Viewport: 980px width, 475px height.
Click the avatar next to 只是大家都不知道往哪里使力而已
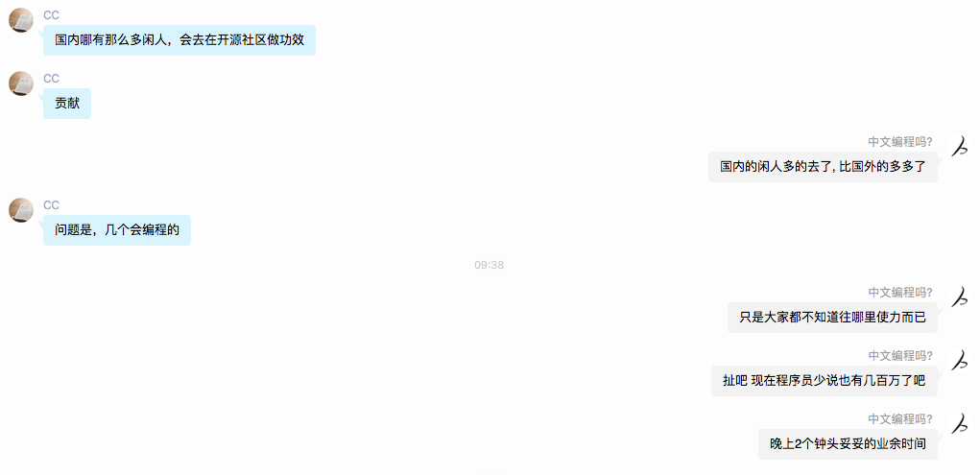(x=960, y=297)
